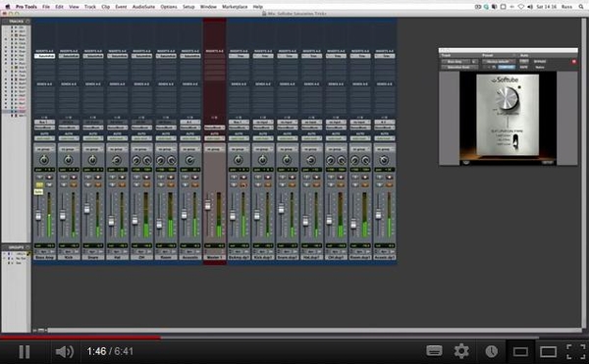Screen dimensions: 589x364
Task: Click Bypass in the plugin window
Action: tap(540, 62)
